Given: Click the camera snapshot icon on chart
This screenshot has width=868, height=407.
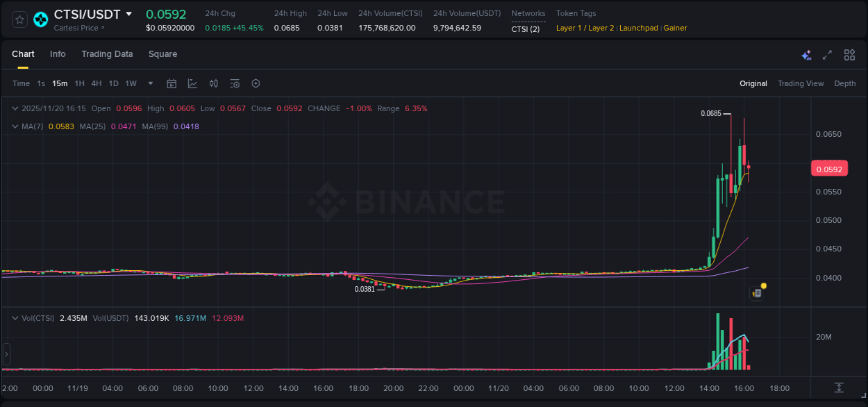Looking at the screenshot, I should (x=756, y=292).
